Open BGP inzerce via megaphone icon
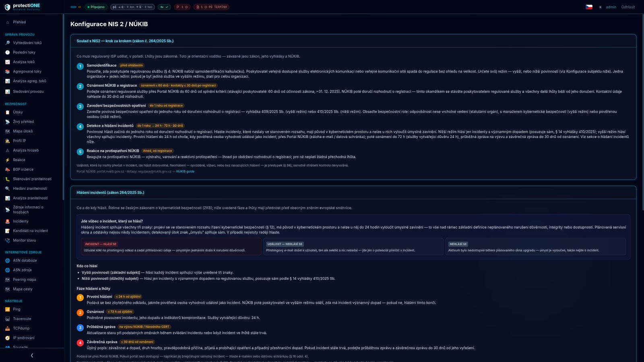 click(x=7, y=170)
